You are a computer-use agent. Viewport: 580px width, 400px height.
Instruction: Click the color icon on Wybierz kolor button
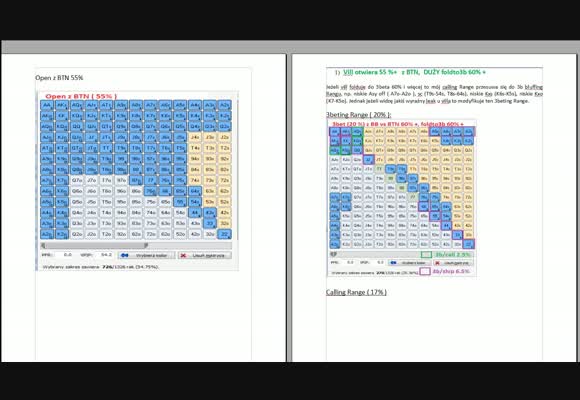point(125,255)
